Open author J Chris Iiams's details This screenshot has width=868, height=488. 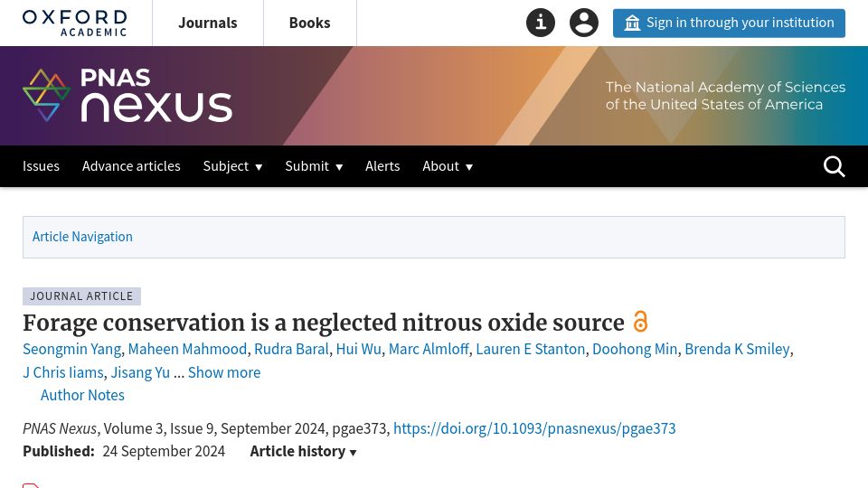point(63,372)
